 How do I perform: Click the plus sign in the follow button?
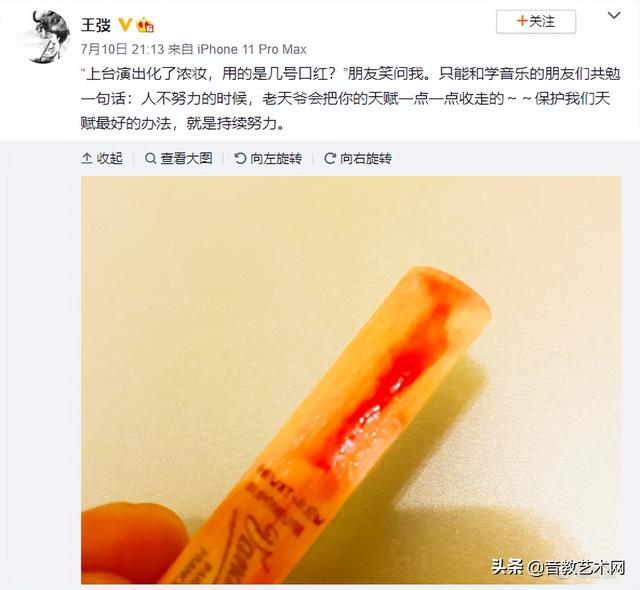tap(522, 21)
